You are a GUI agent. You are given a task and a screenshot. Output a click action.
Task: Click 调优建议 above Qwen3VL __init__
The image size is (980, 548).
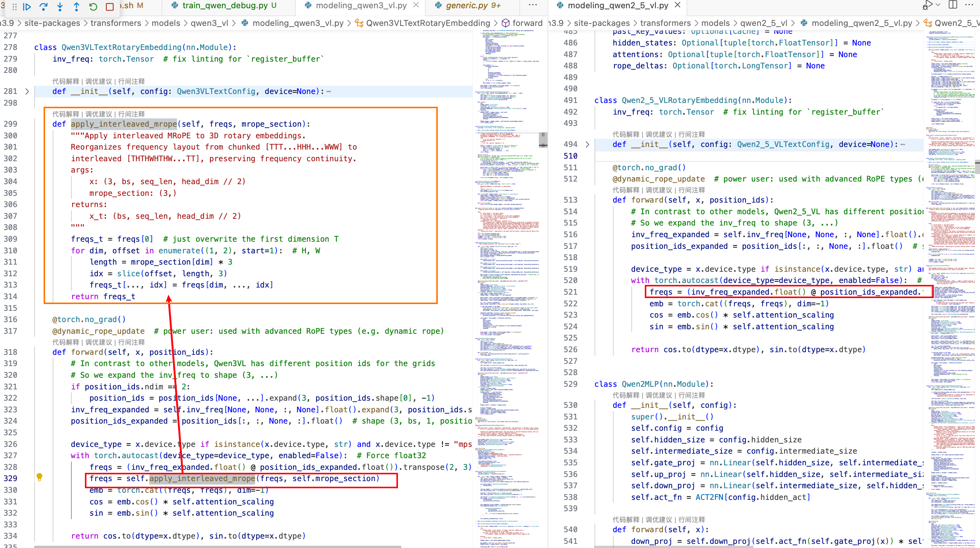tap(98, 82)
